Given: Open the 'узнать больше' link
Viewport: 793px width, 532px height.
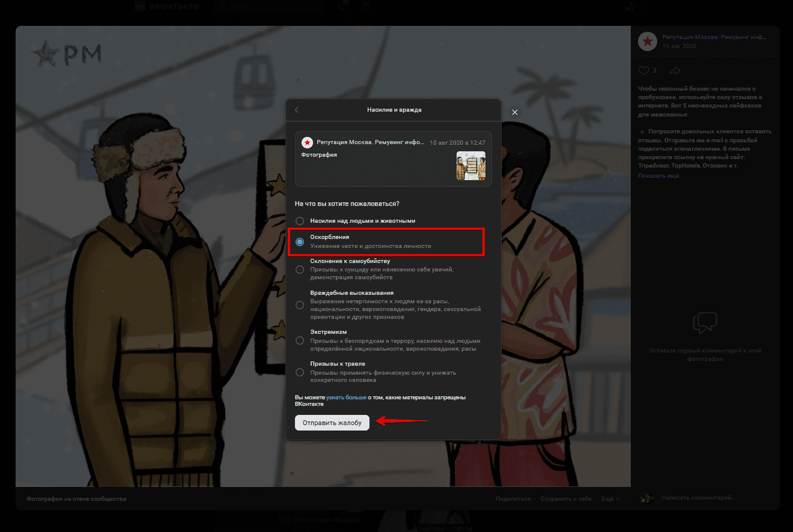Looking at the screenshot, I should (x=346, y=397).
